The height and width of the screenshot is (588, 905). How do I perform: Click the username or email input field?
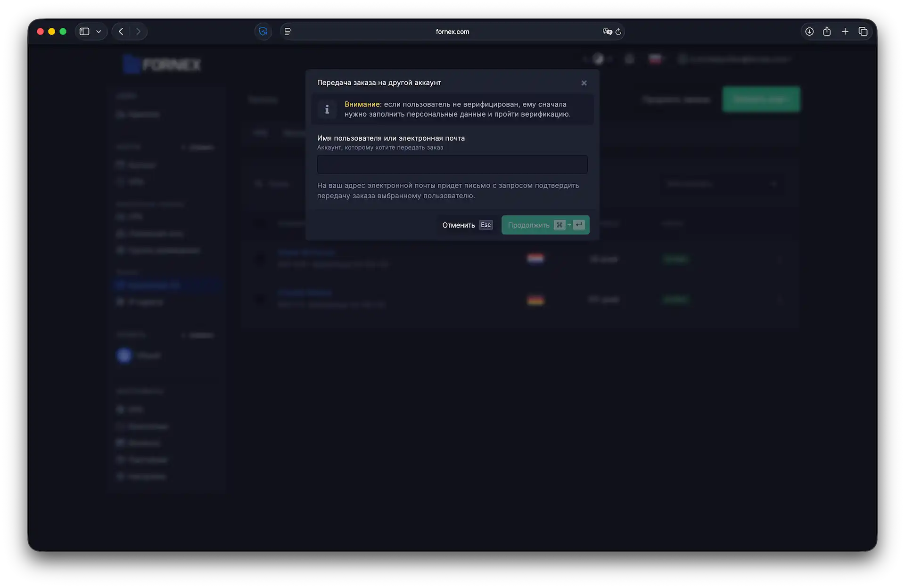click(x=452, y=164)
